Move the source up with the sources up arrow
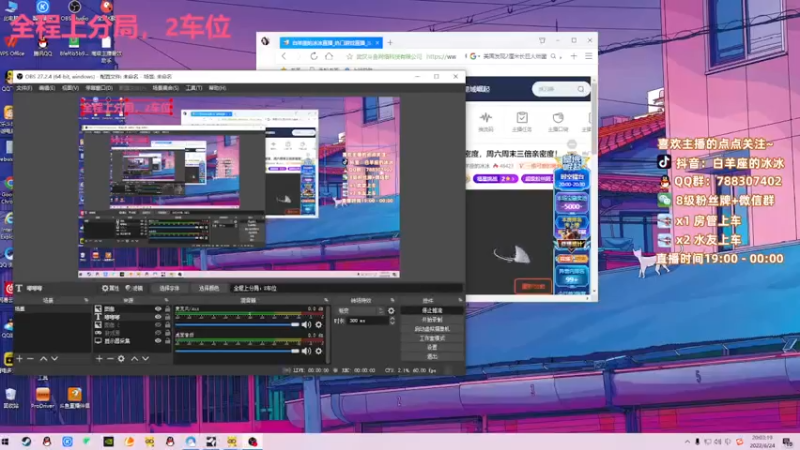 [134, 359]
